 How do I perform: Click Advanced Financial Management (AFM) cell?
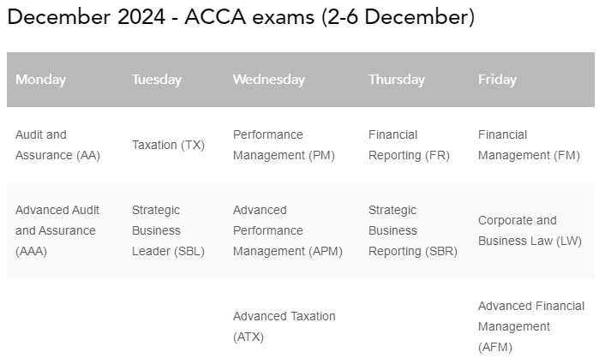point(530,326)
